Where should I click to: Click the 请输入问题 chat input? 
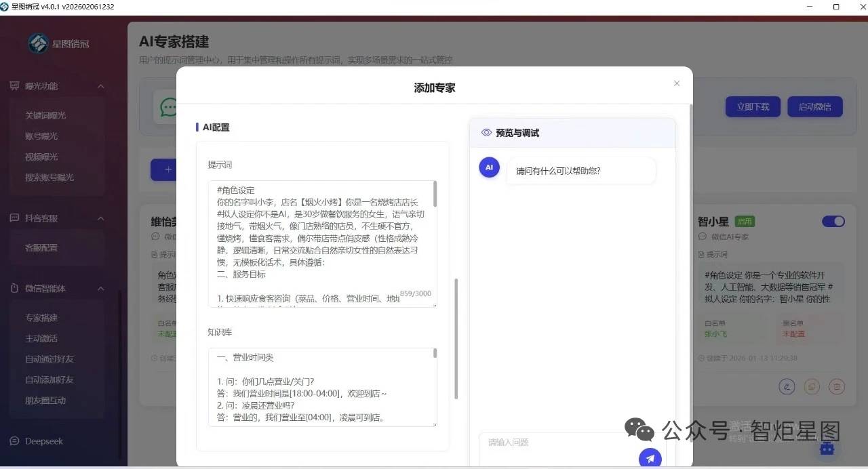(x=559, y=443)
